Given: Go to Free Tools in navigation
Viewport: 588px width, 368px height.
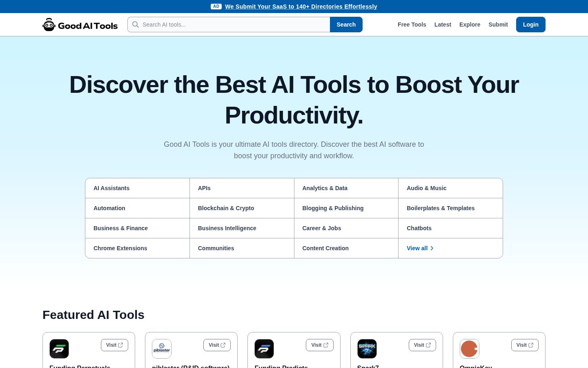Looking at the screenshot, I should click(x=412, y=25).
